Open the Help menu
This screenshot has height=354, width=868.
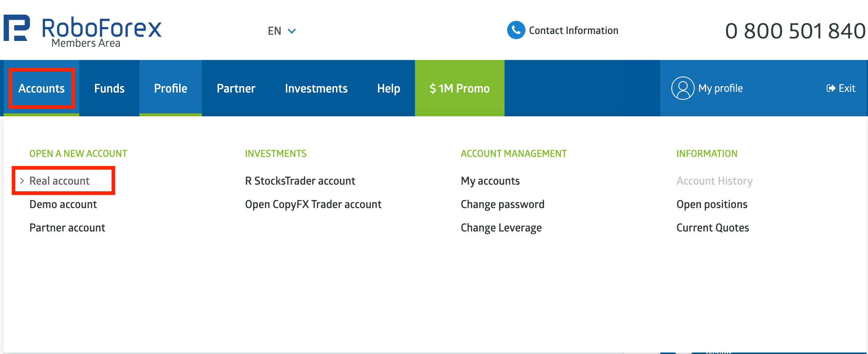coord(388,88)
